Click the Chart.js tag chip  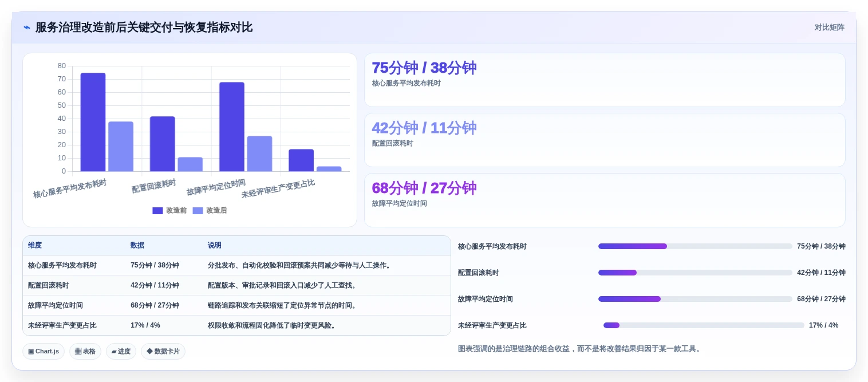pos(44,352)
